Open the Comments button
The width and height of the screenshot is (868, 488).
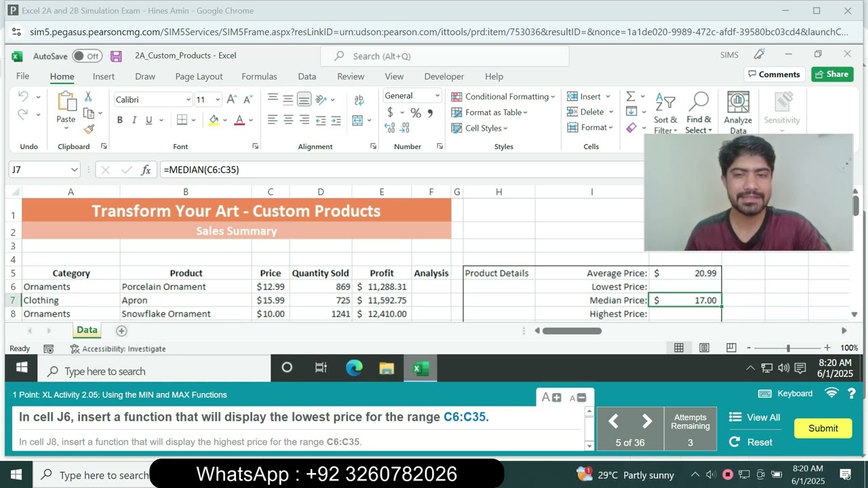774,75
